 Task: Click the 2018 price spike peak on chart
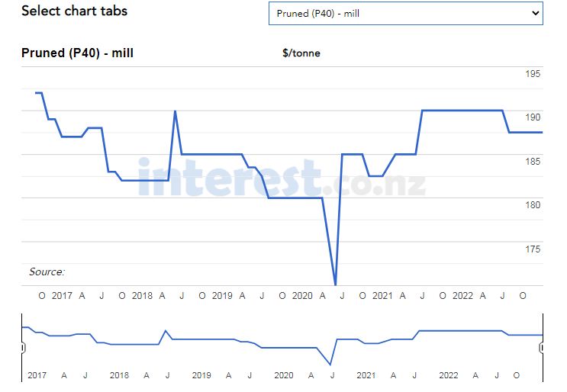[176, 111]
